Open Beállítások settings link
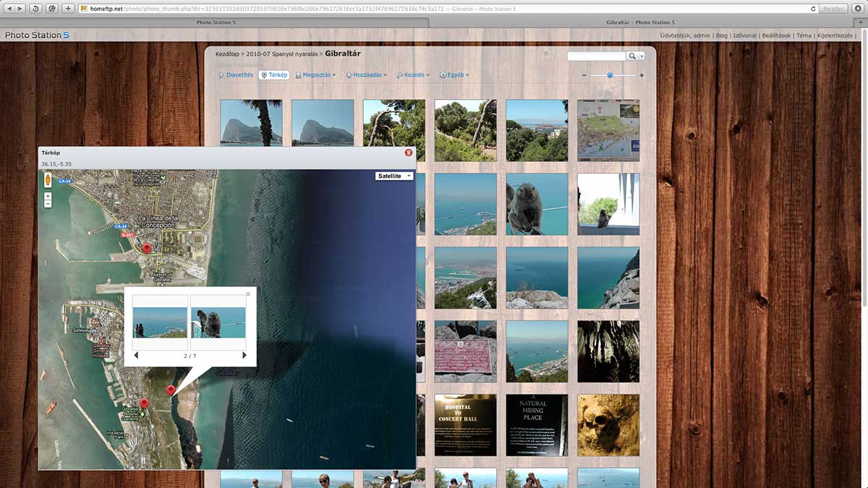Viewport: 868px width, 488px height. click(x=776, y=35)
